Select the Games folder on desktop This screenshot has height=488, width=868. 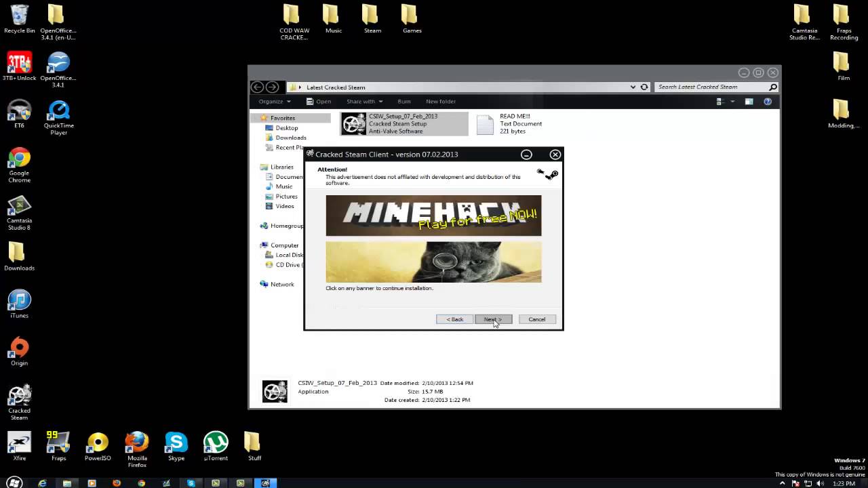(412, 19)
